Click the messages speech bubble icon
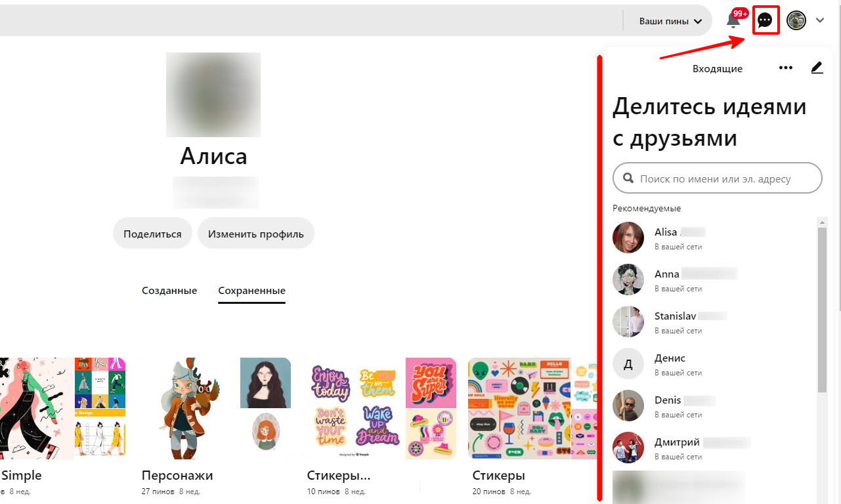This screenshot has height=504, width=841. [765, 20]
